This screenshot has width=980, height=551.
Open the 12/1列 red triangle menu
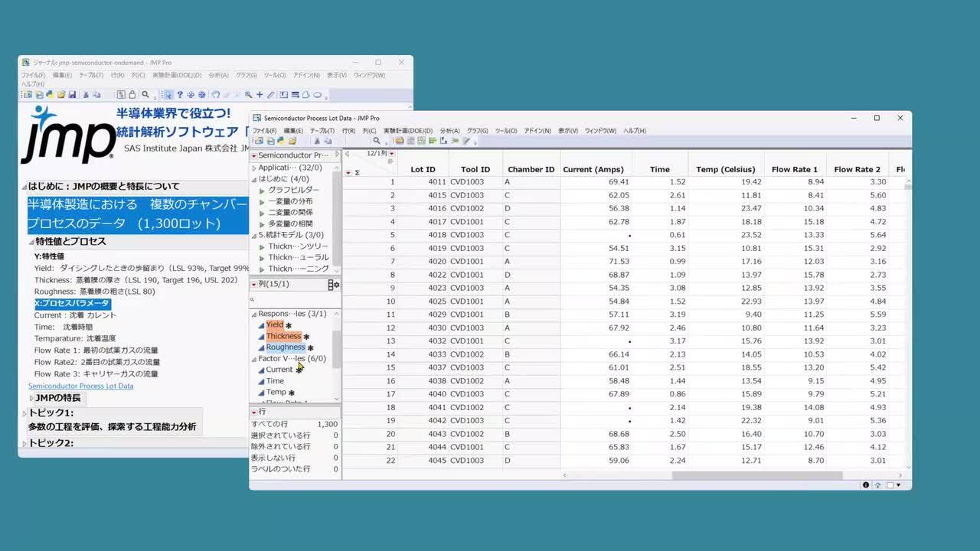[392, 153]
